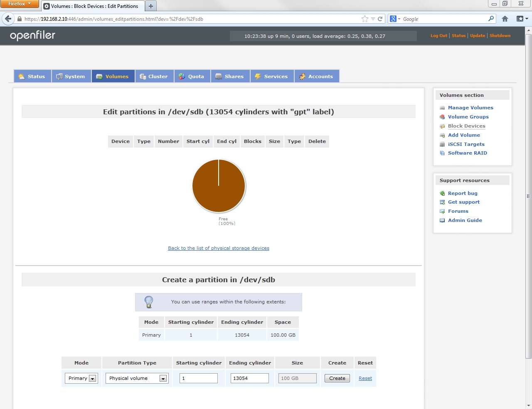The image size is (532, 409).
Task: Click the Manage Volumes sidebar icon
Action: coord(442,108)
